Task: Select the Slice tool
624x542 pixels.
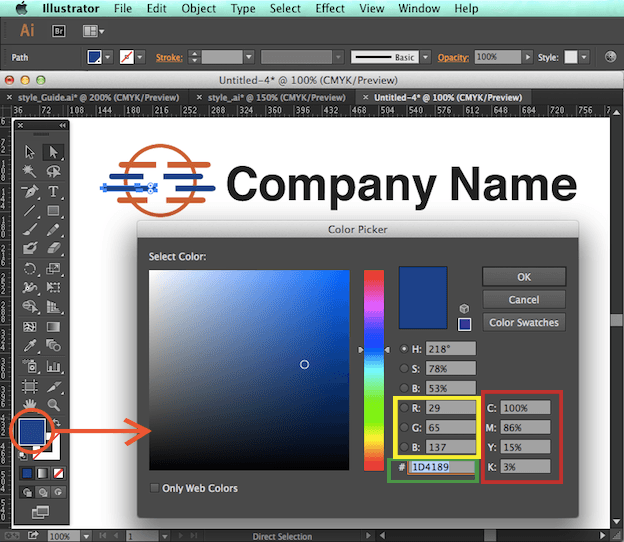Action: [x=53, y=386]
